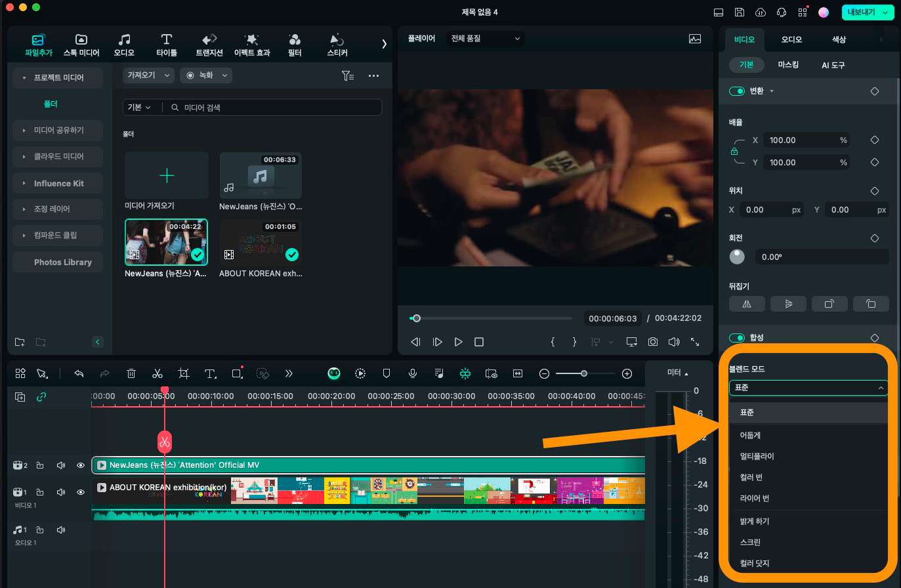Toggle the 변환 transform switch
Image resolution: width=901 pixels, height=588 pixels.
tap(737, 91)
